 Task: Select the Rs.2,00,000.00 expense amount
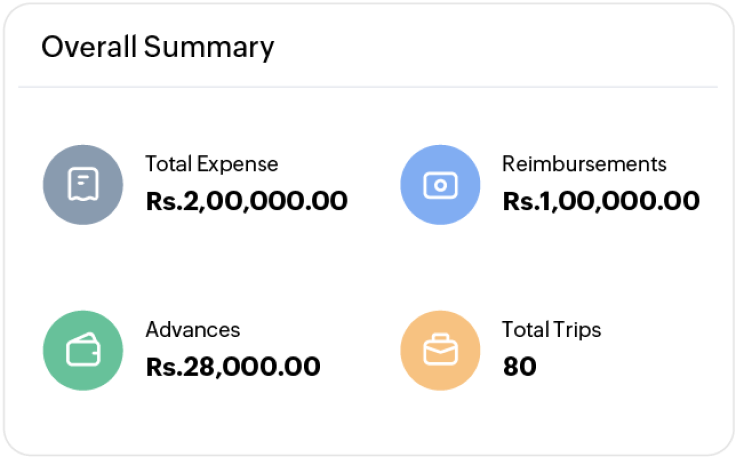pyautogui.click(x=247, y=201)
